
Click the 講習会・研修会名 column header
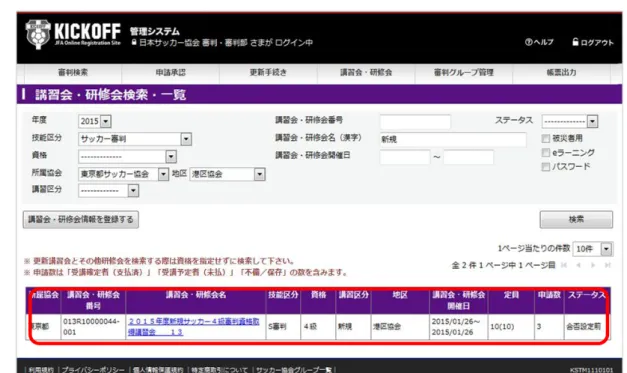pos(196,300)
